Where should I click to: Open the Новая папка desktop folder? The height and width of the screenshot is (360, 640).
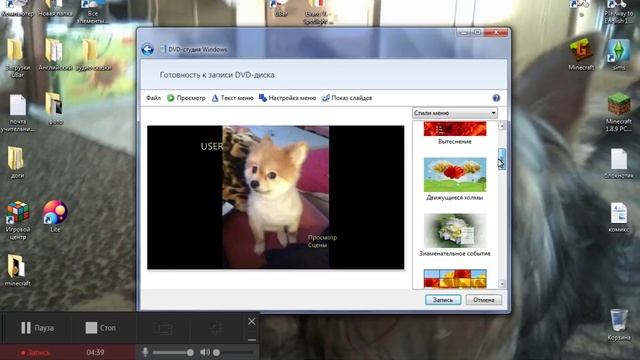pyautogui.click(x=55, y=9)
